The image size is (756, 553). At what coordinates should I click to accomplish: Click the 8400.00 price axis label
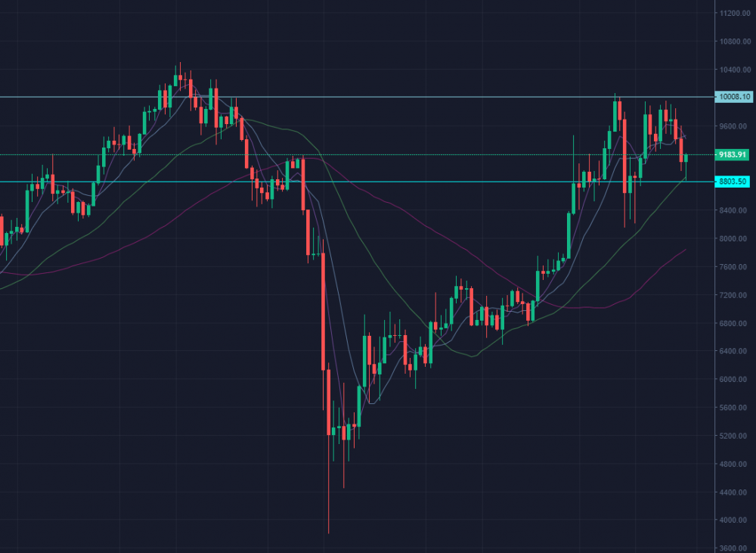tap(734, 210)
